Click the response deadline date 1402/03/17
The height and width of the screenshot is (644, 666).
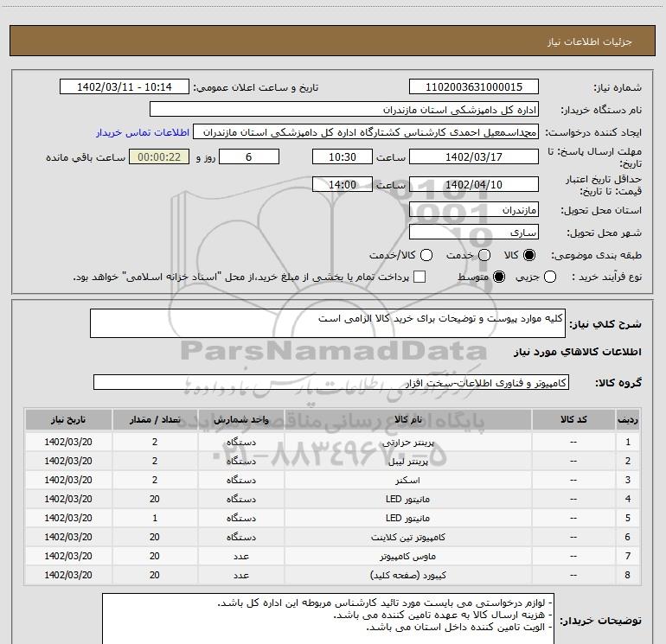click(x=474, y=156)
